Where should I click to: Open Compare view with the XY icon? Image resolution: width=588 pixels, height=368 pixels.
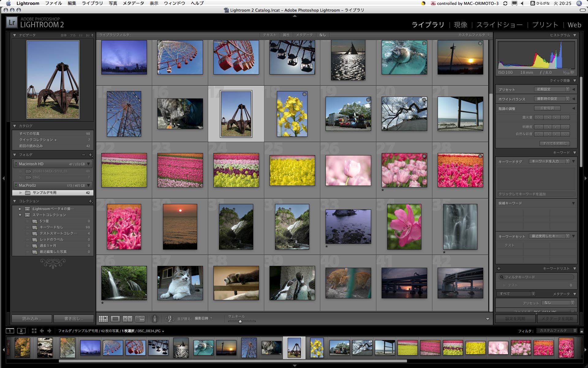click(x=128, y=318)
